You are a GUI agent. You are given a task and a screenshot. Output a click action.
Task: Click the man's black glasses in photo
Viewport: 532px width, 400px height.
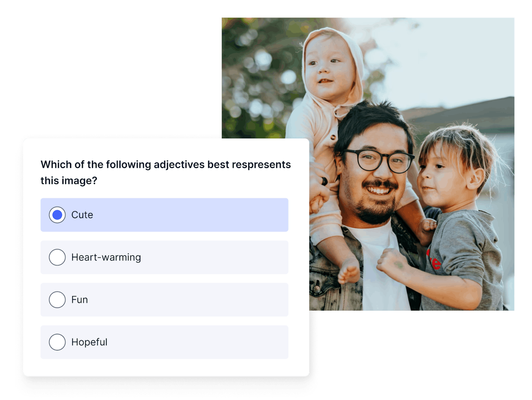[379, 161]
